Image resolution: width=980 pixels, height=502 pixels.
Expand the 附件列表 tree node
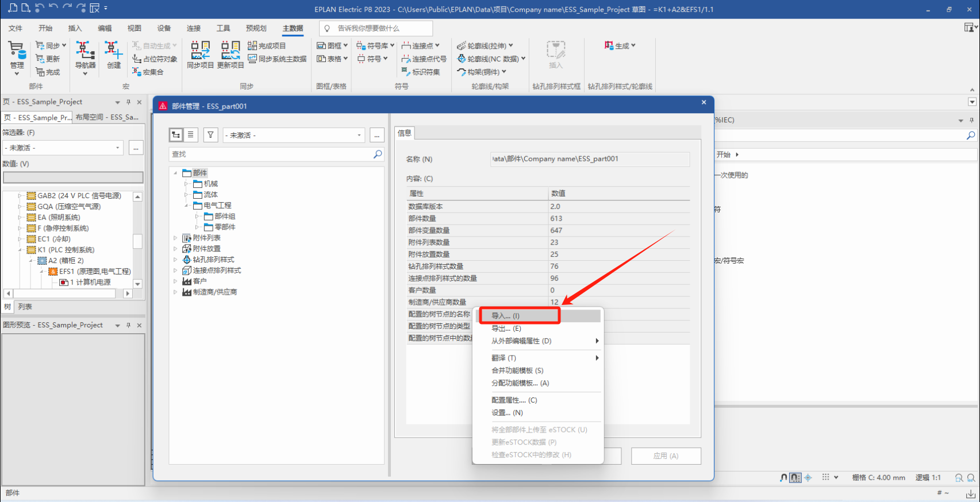(175, 238)
